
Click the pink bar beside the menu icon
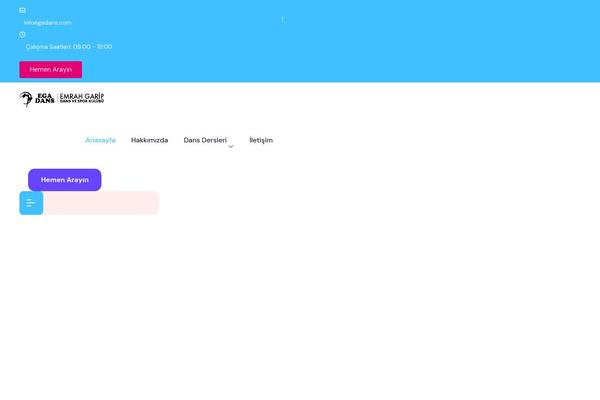point(101,203)
